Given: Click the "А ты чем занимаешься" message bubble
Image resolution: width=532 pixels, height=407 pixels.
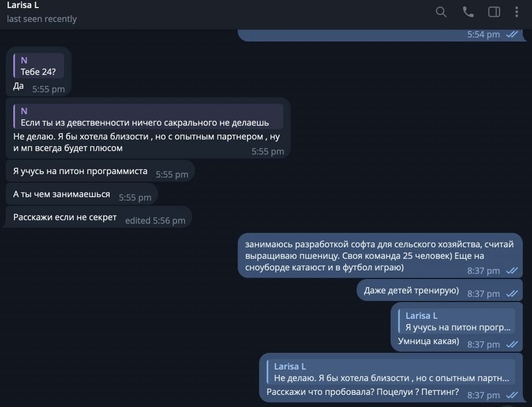Looking at the screenshot, I should (62, 194).
